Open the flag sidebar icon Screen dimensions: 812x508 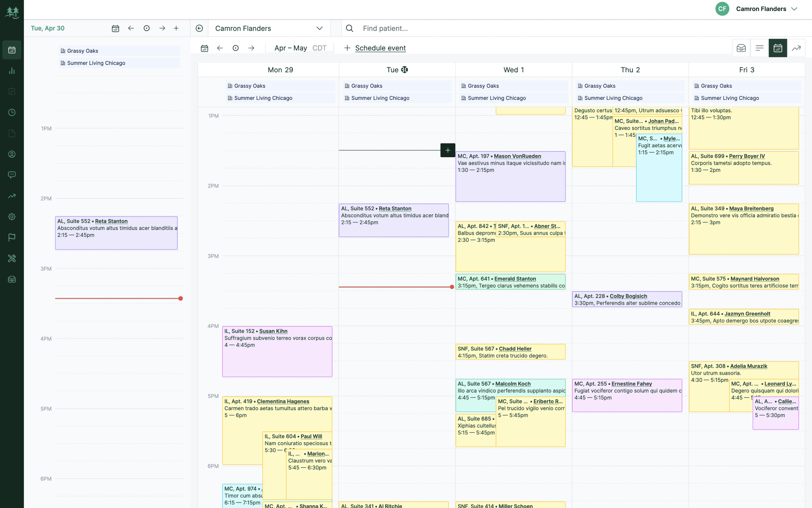12,238
